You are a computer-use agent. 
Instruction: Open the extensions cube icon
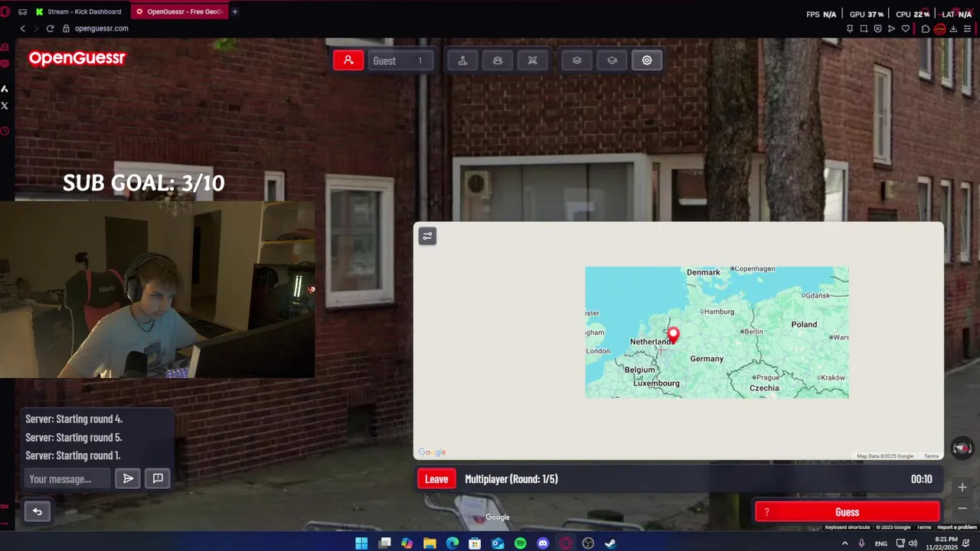tap(926, 28)
